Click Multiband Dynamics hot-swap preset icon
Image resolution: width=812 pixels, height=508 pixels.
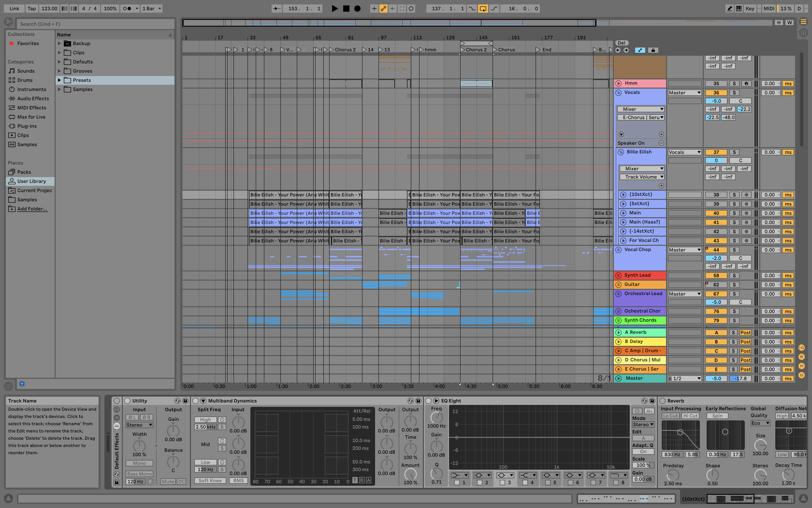coord(410,401)
